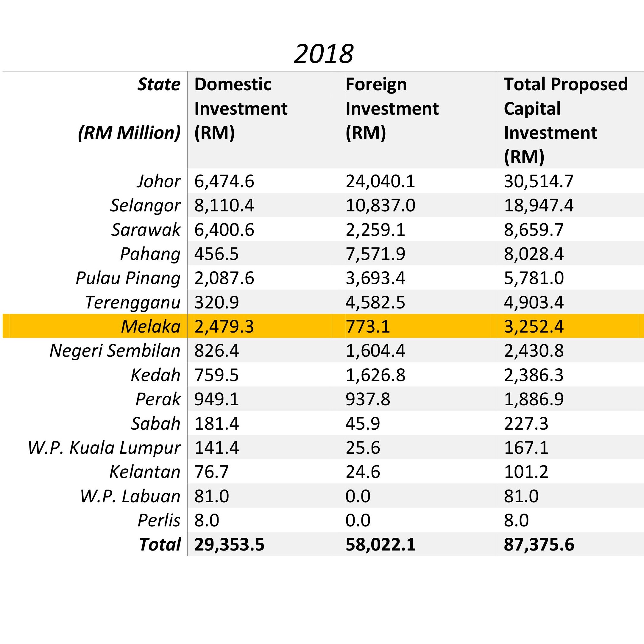Click Kuala Lumpur total value 167.1
Image resolution: width=644 pixels, height=644 pixels.
click(x=526, y=447)
